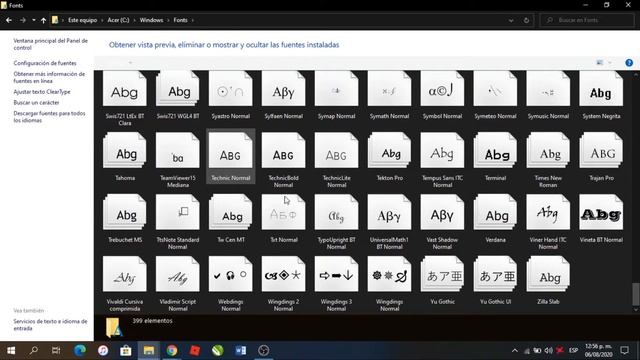The height and width of the screenshot is (360, 640).
Task: Select the Tekton Pro font
Action: click(x=389, y=157)
